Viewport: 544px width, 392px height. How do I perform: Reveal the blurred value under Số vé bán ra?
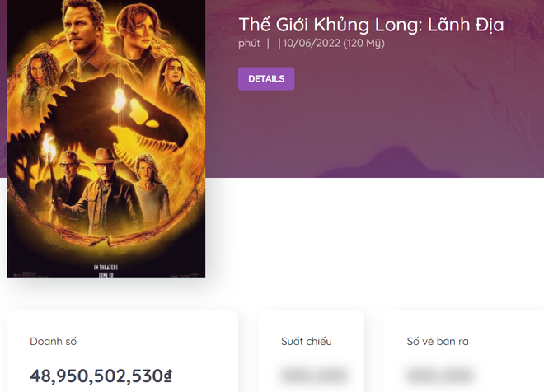(441, 376)
